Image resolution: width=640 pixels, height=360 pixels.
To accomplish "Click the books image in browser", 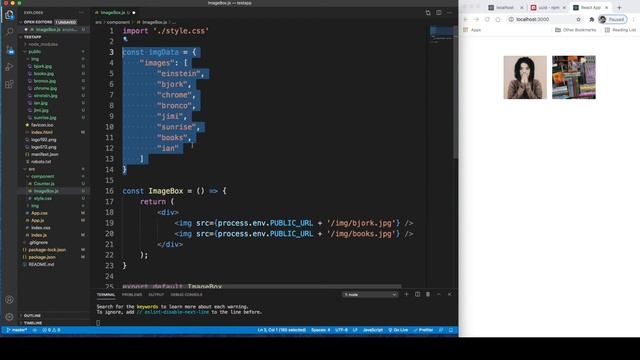I will pyautogui.click(x=573, y=77).
